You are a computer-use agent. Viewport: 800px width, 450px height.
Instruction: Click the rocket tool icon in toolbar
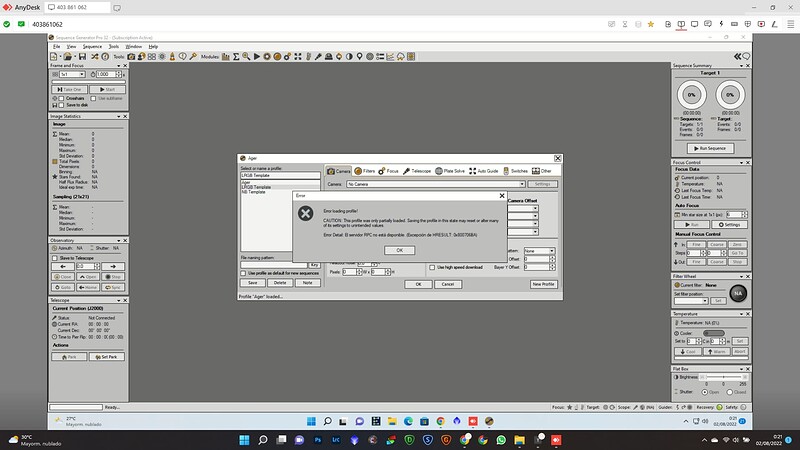(172, 57)
